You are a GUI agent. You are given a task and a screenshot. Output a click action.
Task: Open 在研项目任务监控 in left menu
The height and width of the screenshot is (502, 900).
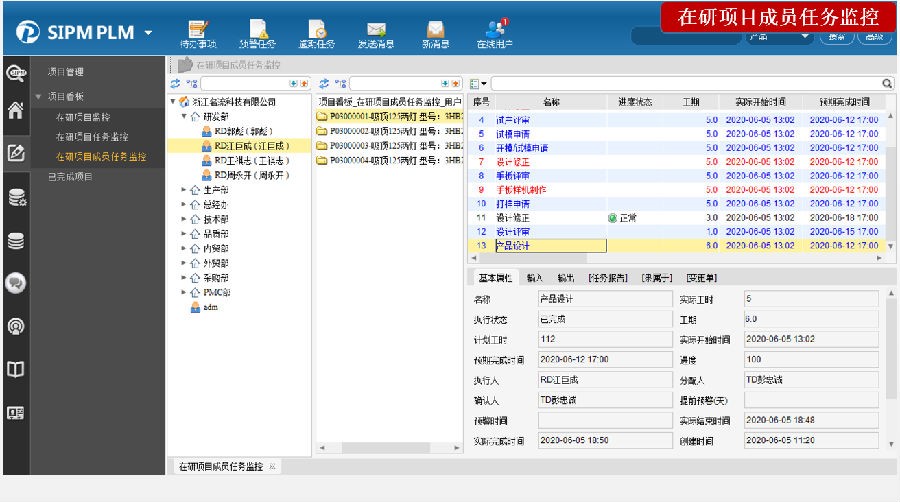(x=91, y=136)
